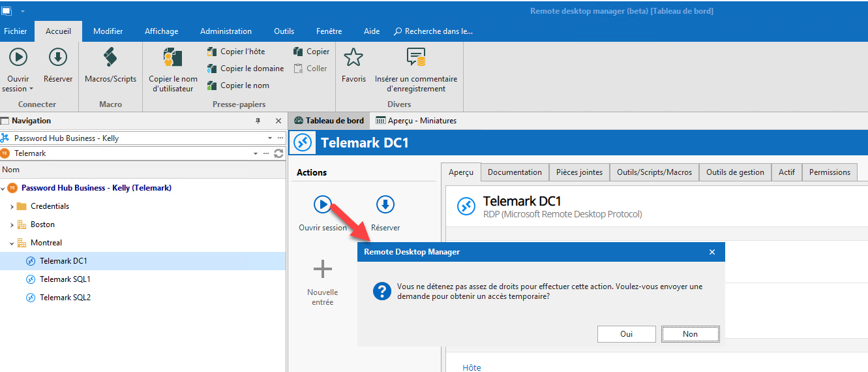Click Insérer un commentaire d'enregistrement icon

pos(415,58)
